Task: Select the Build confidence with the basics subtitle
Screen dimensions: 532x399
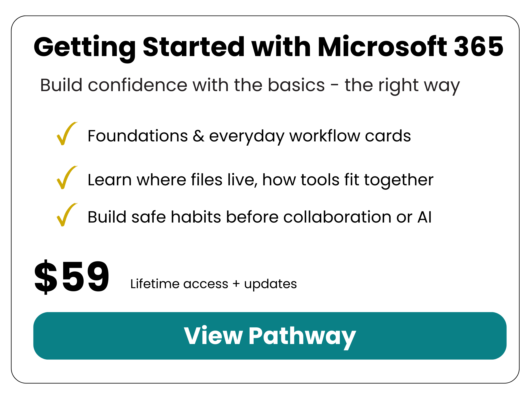Action: pyautogui.click(x=250, y=85)
